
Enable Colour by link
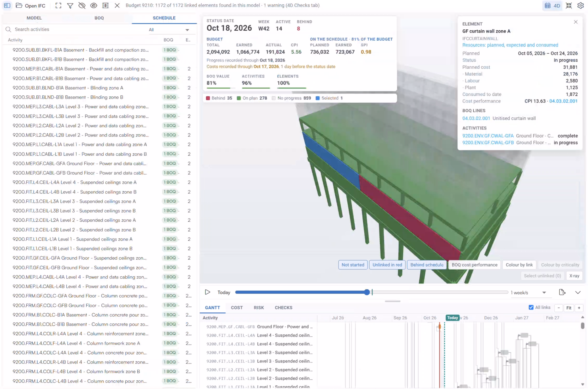point(519,265)
